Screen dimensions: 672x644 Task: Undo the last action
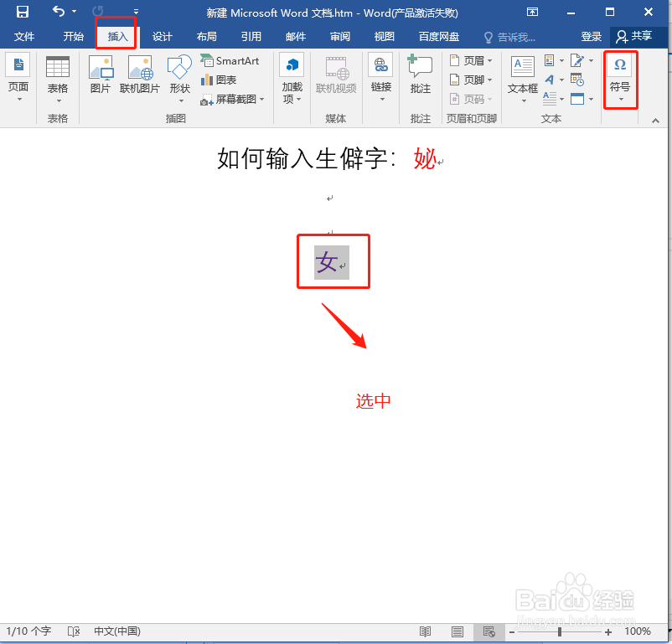tap(59, 11)
